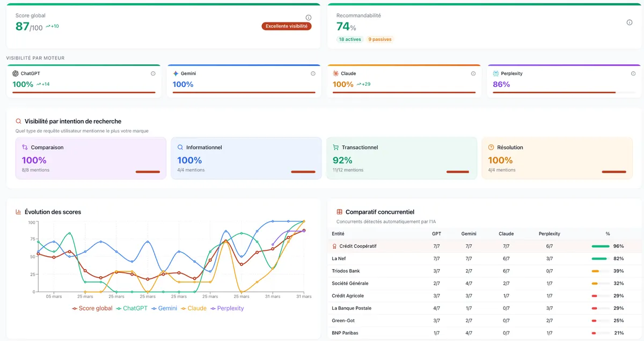Click the Transactionnel cart icon
644x341 pixels.
tap(336, 147)
